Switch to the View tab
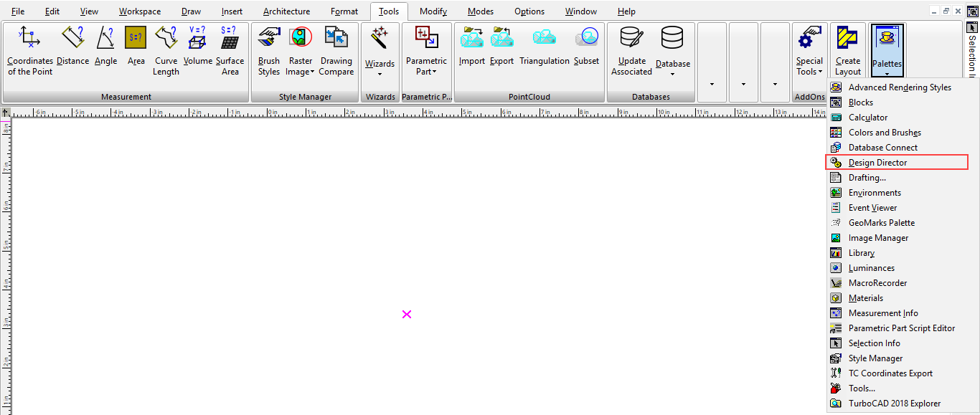Screen dimensions: 980x415 [x=90, y=11]
